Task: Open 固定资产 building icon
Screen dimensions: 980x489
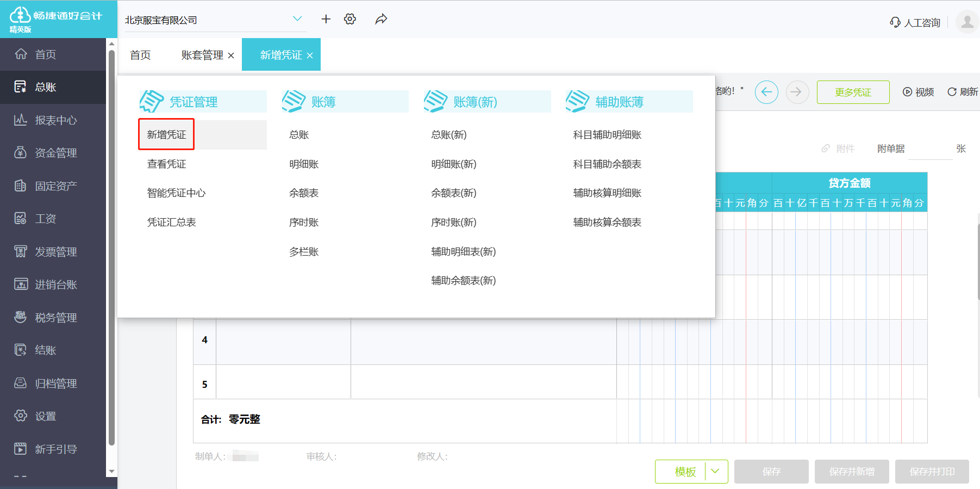Action: tap(21, 185)
